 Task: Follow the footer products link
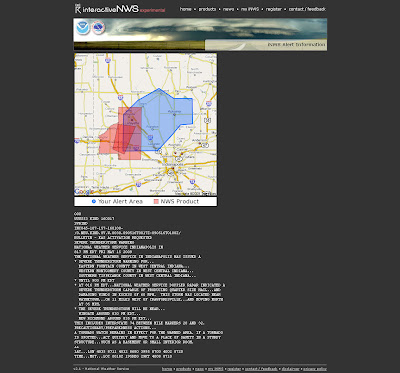[x=183, y=369]
